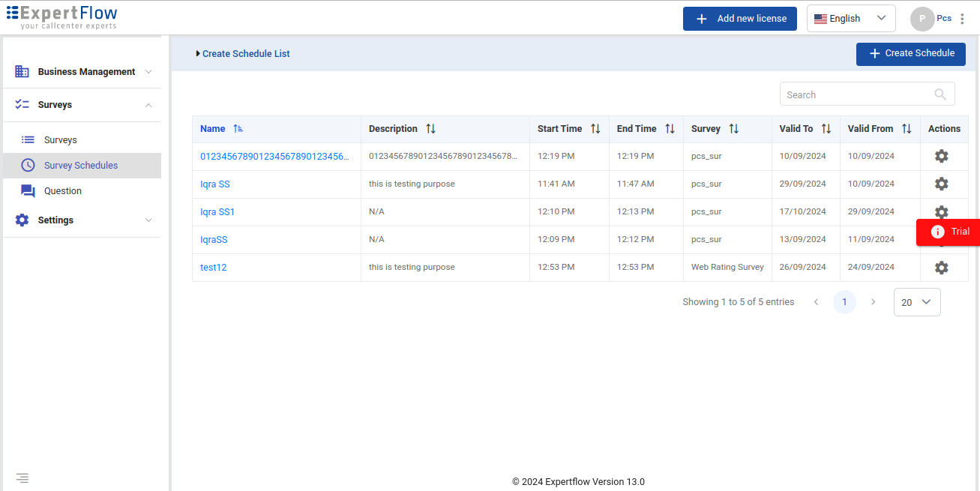Image resolution: width=980 pixels, height=491 pixels.
Task: Click gear icon for Iqra SS row
Action: click(x=941, y=184)
